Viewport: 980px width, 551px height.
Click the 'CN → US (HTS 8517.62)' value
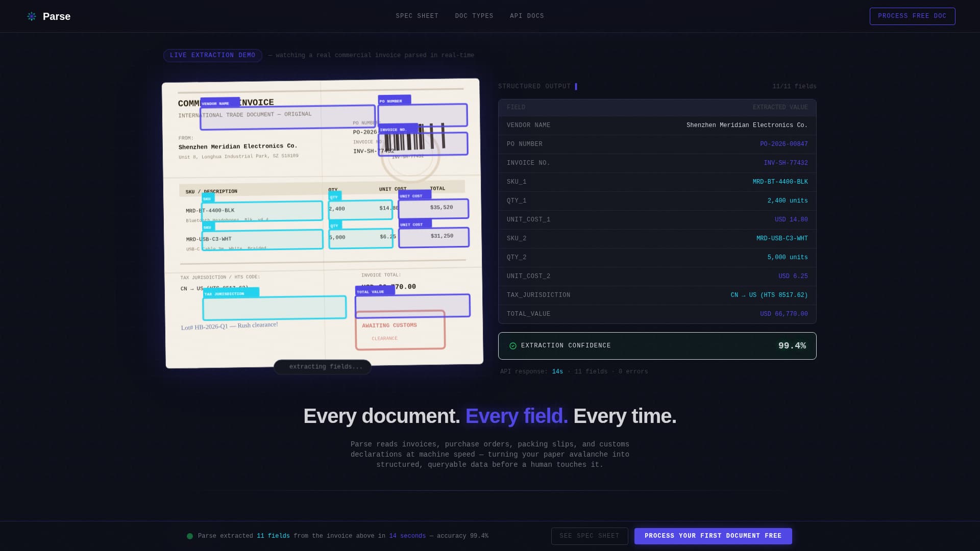769,295
